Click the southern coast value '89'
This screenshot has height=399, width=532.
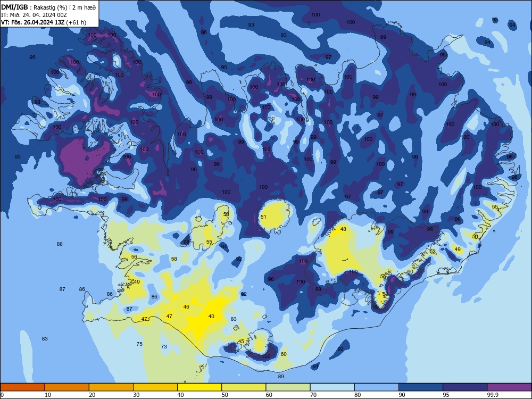281,376
